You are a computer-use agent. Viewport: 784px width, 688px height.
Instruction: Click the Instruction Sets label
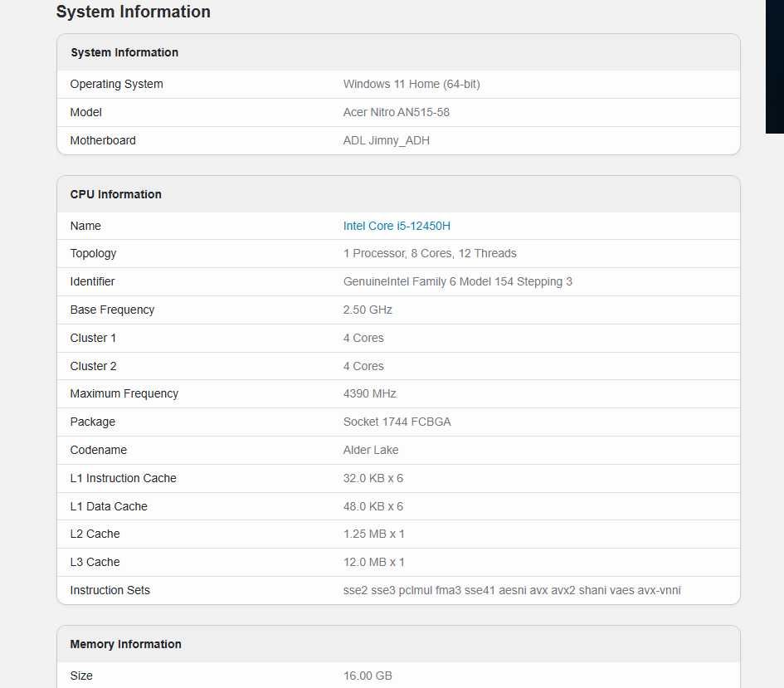pos(110,591)
